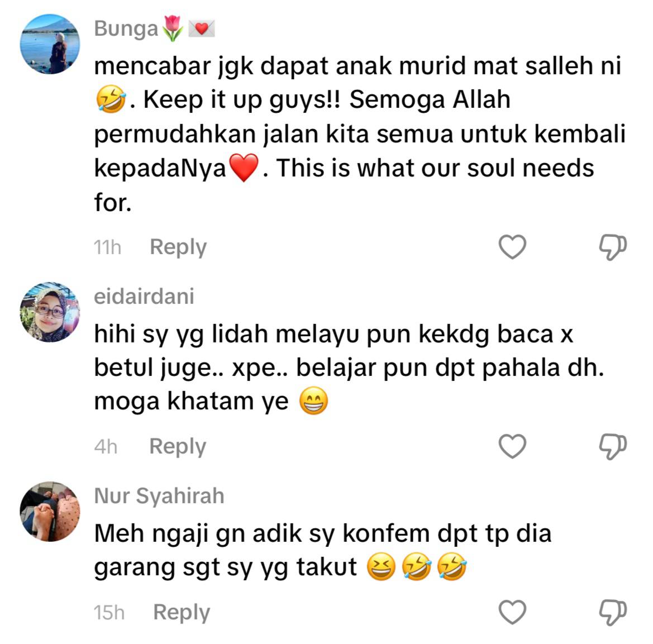Open the eidairdani username link

click(x=144, y=297)
